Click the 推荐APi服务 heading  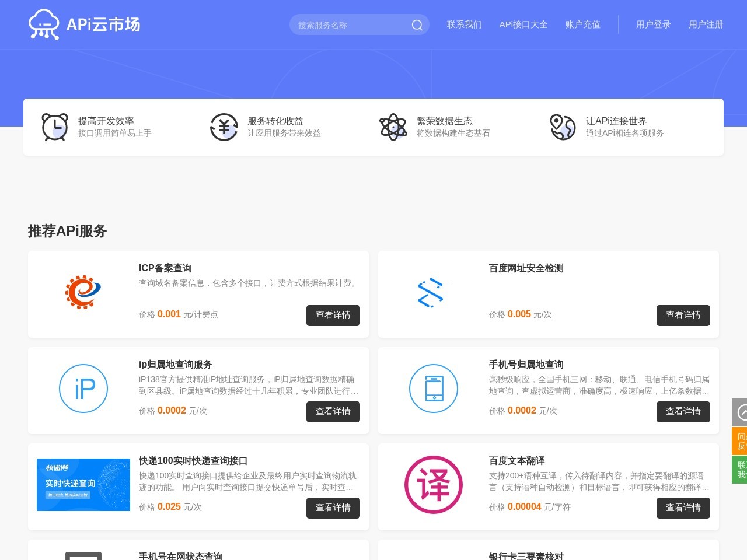coord(68,231)
